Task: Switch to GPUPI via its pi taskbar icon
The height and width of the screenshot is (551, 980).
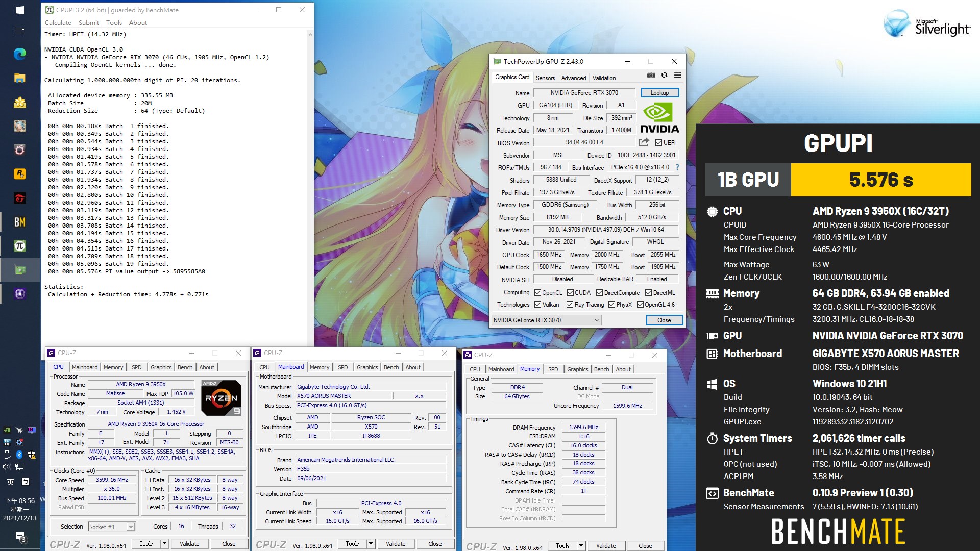Action: tap(20, 246)
